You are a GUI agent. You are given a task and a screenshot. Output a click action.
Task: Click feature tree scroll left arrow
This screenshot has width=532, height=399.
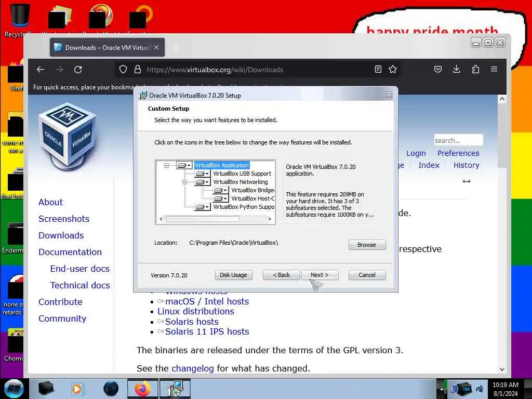(161, 219)
